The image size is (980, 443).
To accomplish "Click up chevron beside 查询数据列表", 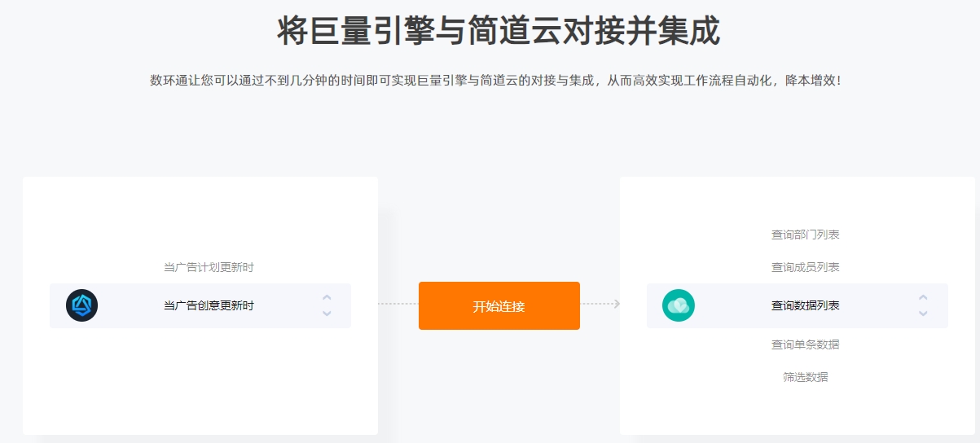I will point(923,298).
